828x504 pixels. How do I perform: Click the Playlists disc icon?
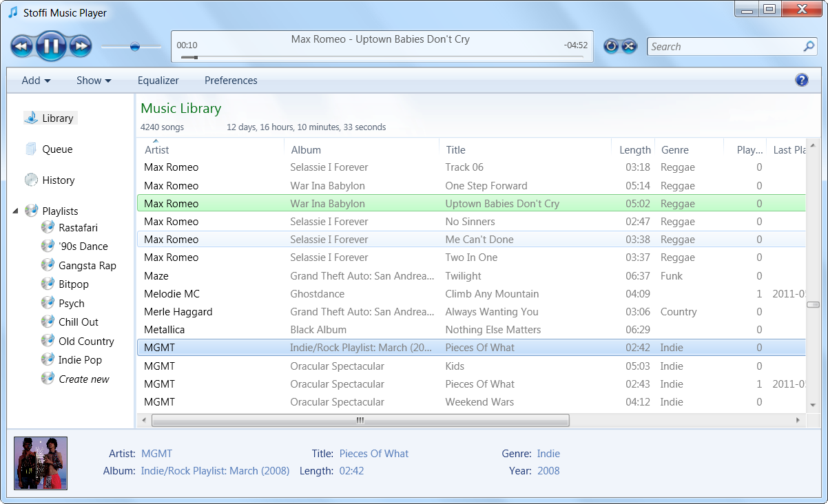click(31, 211)
